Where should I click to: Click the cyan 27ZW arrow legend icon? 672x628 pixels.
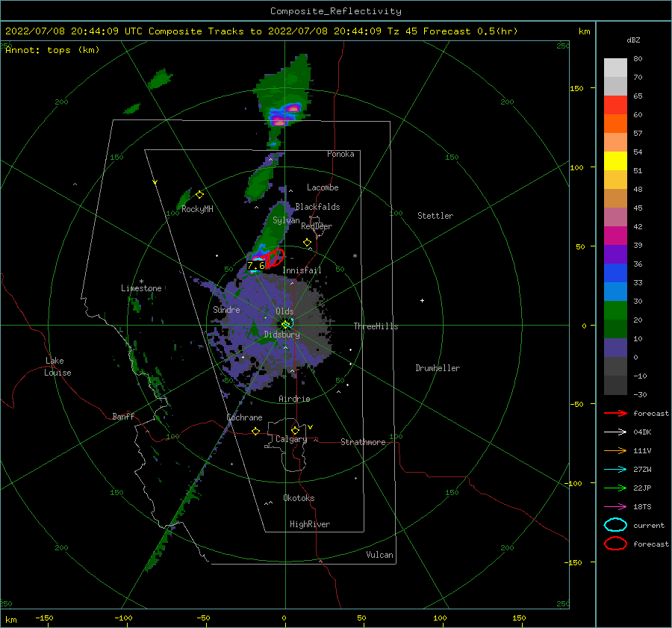coord(615,470)
